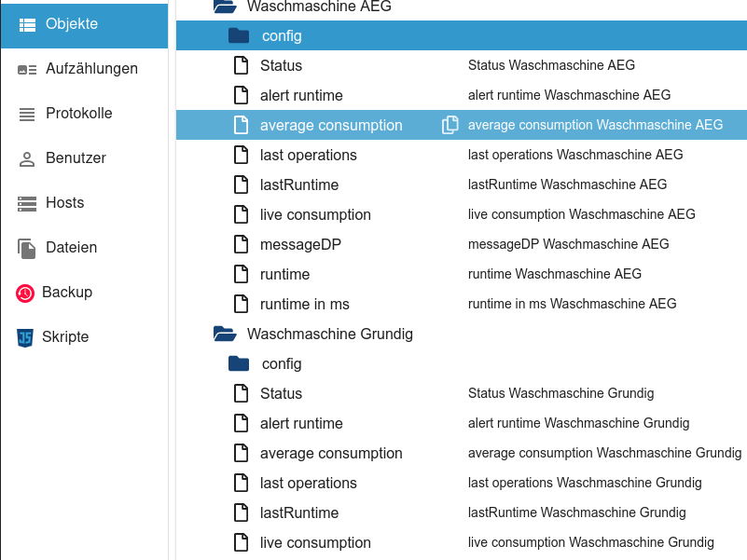Image resolution: width=747 pixels, height=560 pixels.
Task: Click the Objekte list icon
Action: click(27, 24)
